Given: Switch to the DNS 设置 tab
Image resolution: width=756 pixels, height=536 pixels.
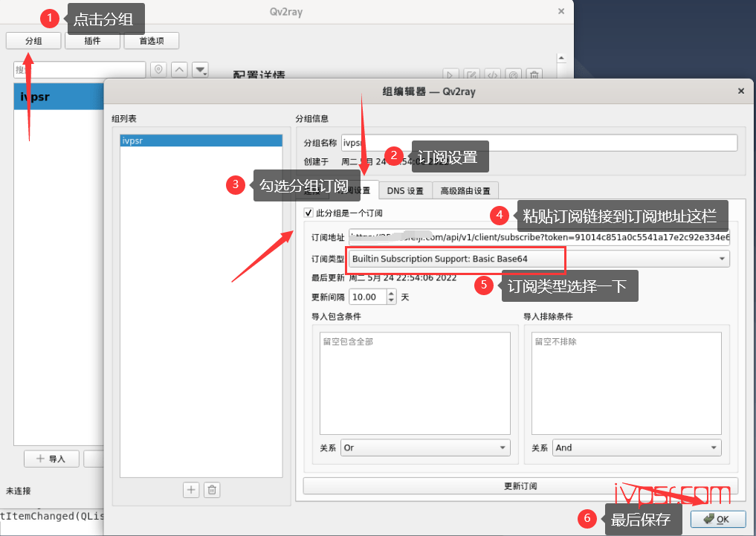Looking at the screenshot, I should coord(405,191).
